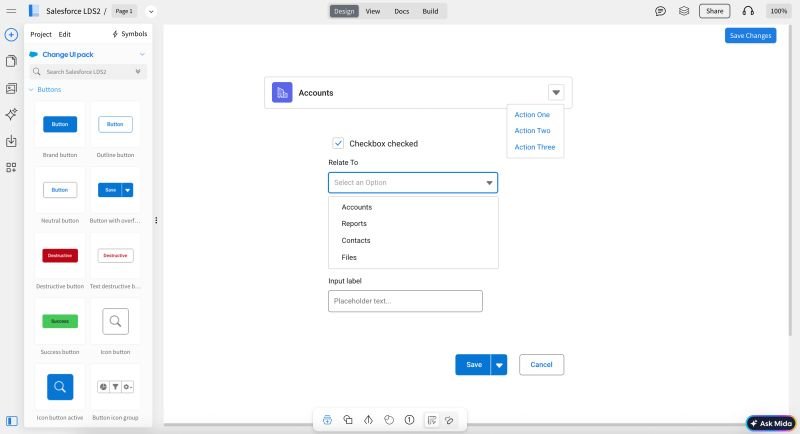Open the Edit menu
This screenshot has height=434, width=800.
pos(64,34)
